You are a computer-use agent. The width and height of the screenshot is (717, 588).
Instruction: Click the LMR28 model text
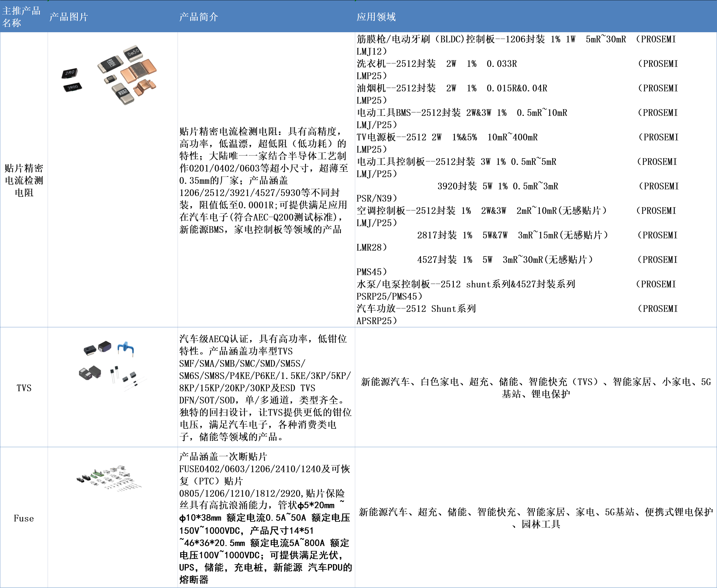372,247
